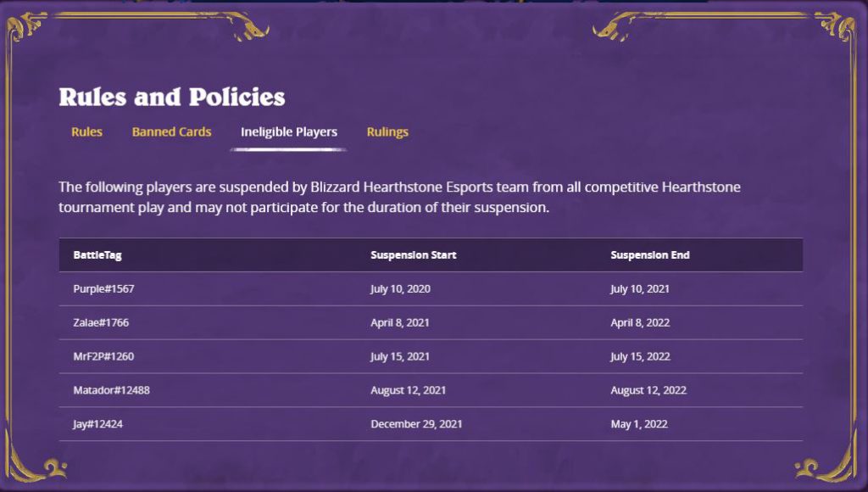The image size is (868, 492).
Task: Select the Purple#1567 battle tag
Action: tap(103, 288)
